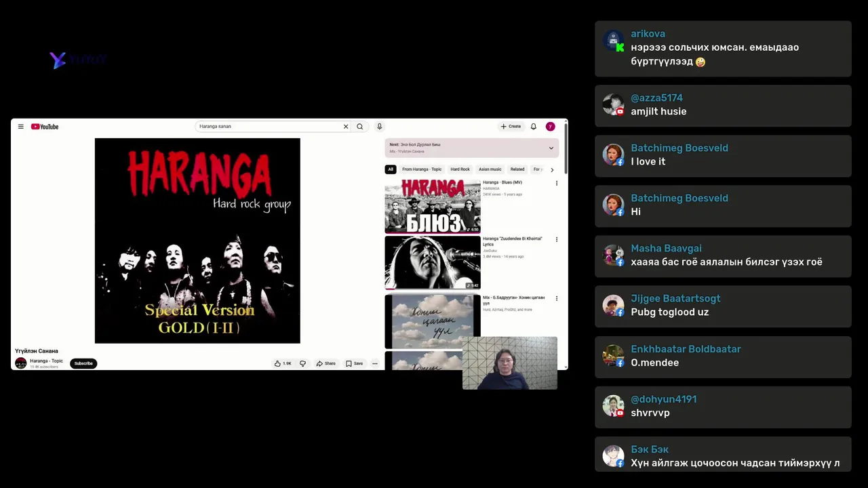Click @dohyun4191's shvrvvp message
The width and height of the screenshot is (868, 488).
point(723,407)
